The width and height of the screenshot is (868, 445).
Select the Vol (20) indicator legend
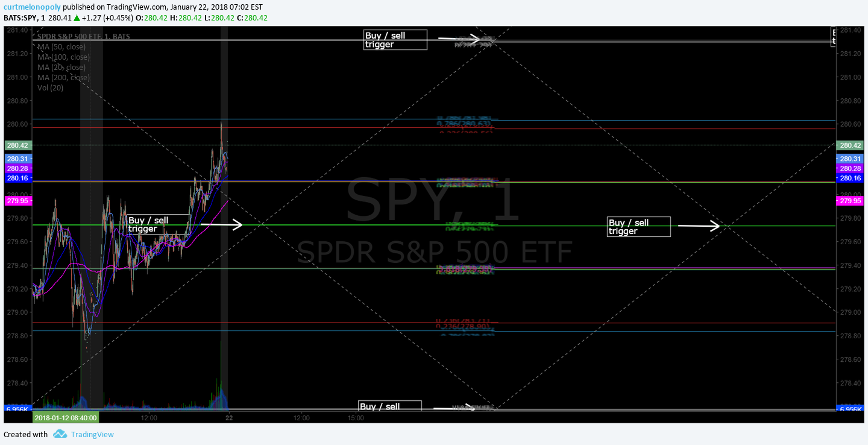50,87
